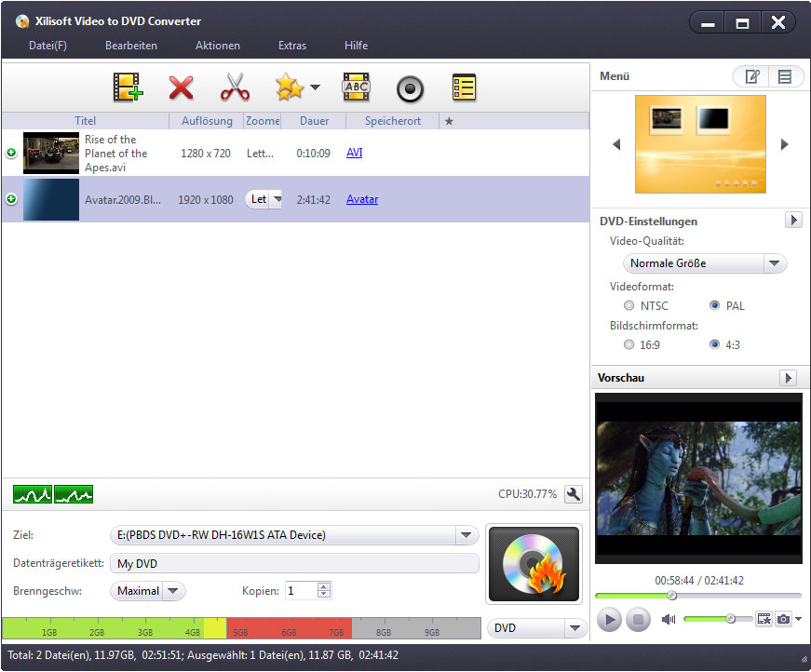Open the Ziel drive dropdown
Viewport: 811px width, 672px height.
[466, 535]
